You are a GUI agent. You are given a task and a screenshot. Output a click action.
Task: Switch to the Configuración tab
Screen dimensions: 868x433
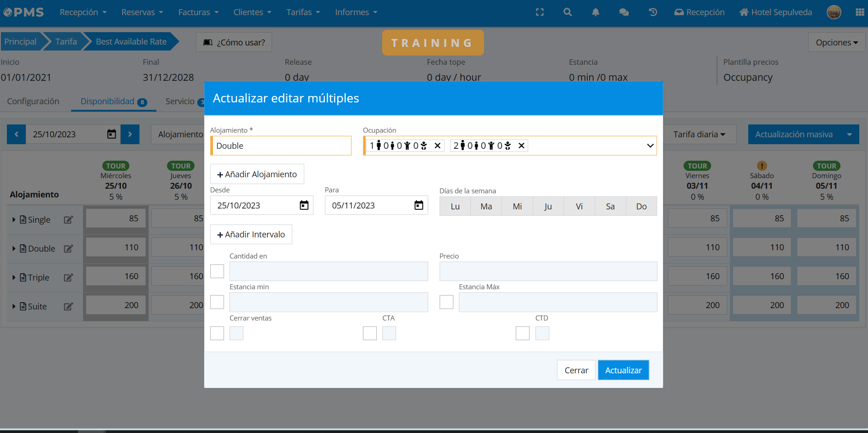pyautogui.click(x=33, y=101)
